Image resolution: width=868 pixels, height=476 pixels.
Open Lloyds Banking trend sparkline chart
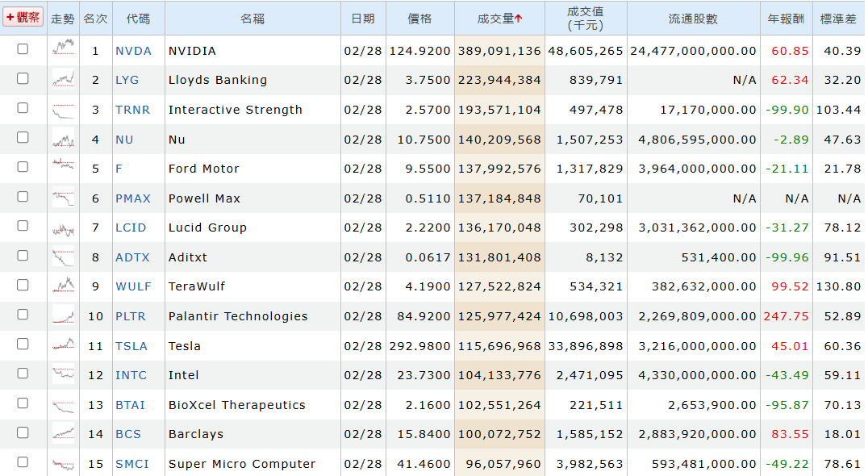pos(63,77)
